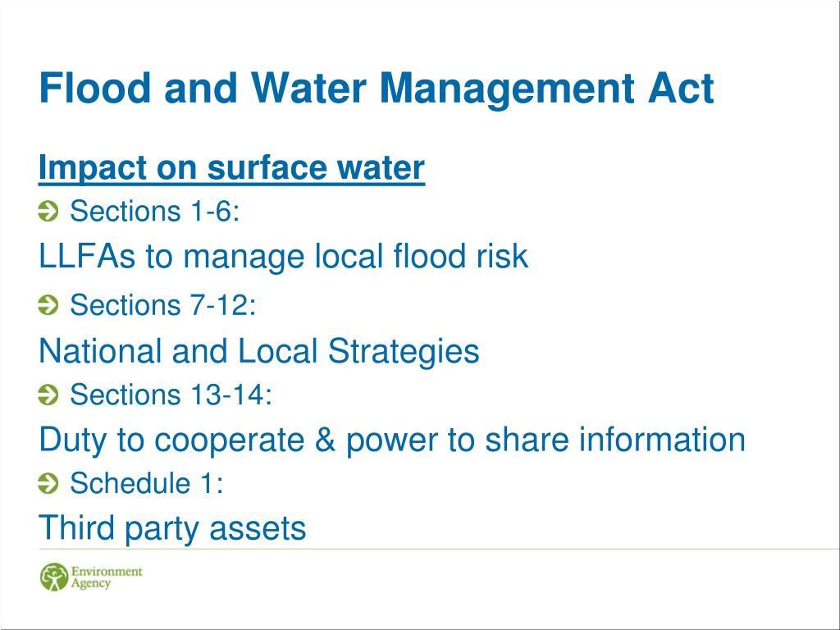Viewport: 840px width, 630px height.
Task: Click the Sections 13-14 heading text
Action: 171,395
